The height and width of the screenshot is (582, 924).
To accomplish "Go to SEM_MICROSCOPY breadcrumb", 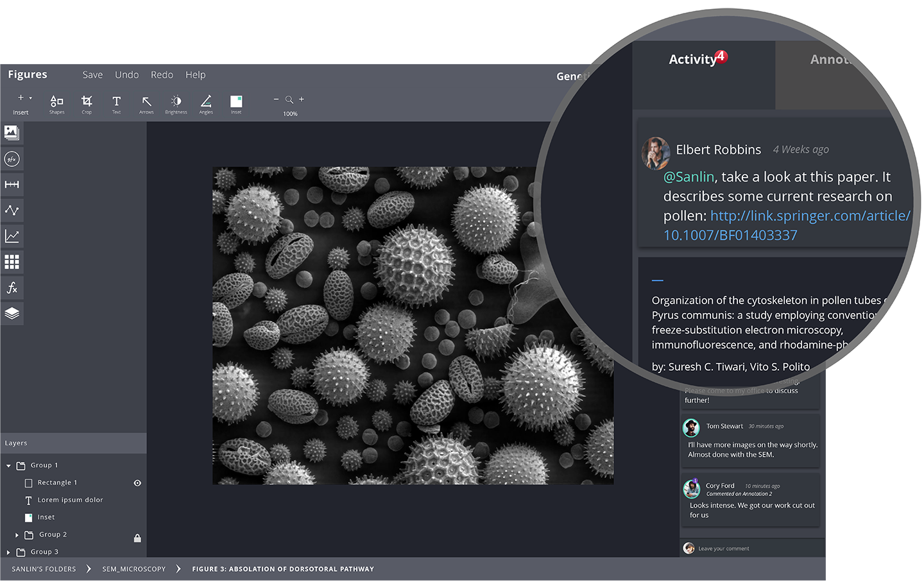I will click(x=133, y=569).
